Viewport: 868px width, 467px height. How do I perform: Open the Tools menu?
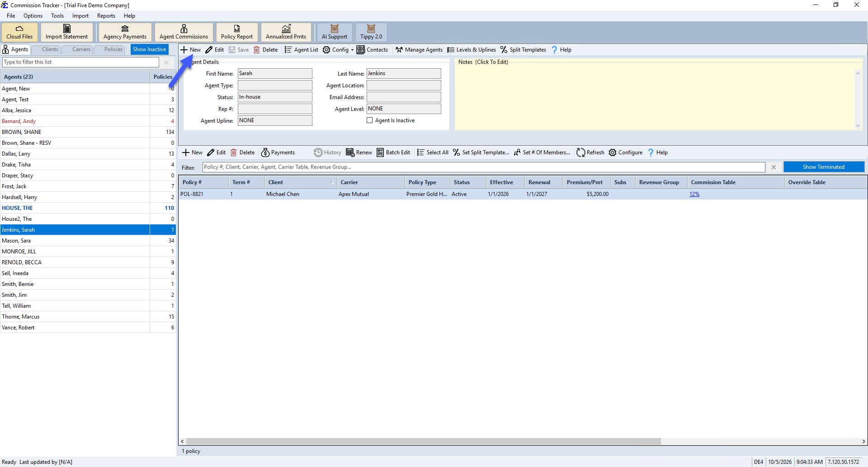(57, 16)
